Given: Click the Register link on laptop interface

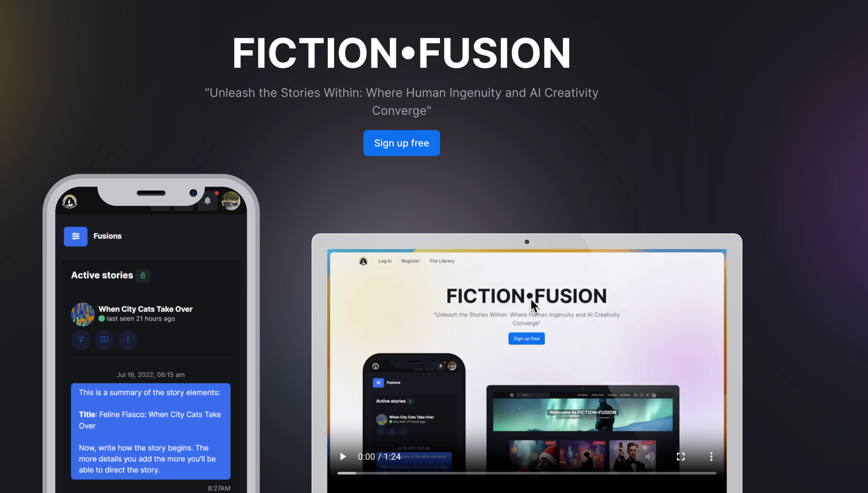Looking at the screenshot, I should pyautogui.click(x=410, y=261).
